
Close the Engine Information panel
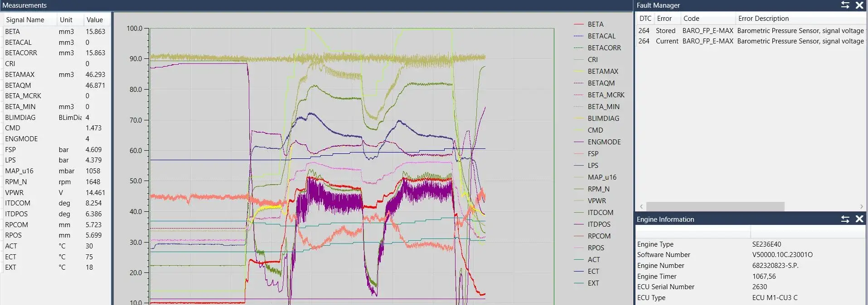[x=859, y=219]
